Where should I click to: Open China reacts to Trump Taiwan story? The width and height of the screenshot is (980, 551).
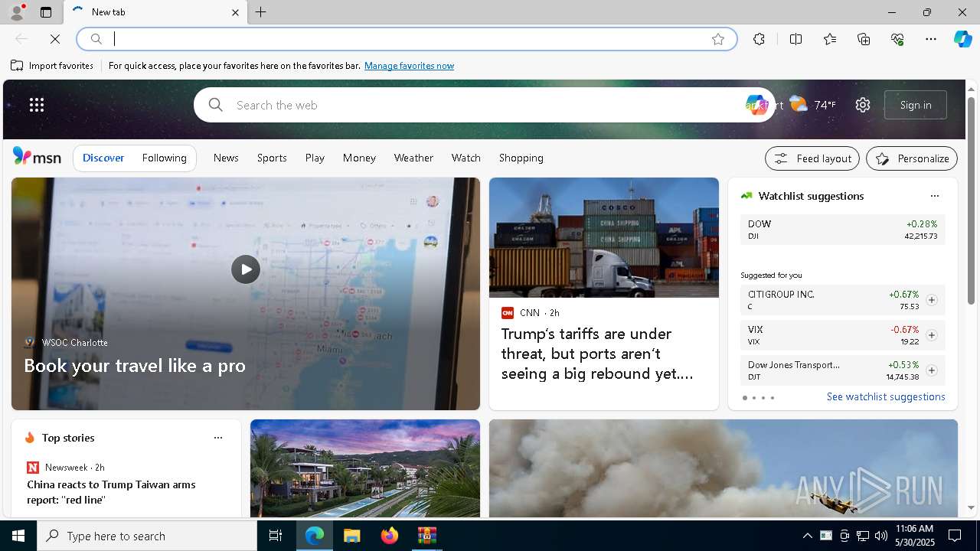coord(111,492)
